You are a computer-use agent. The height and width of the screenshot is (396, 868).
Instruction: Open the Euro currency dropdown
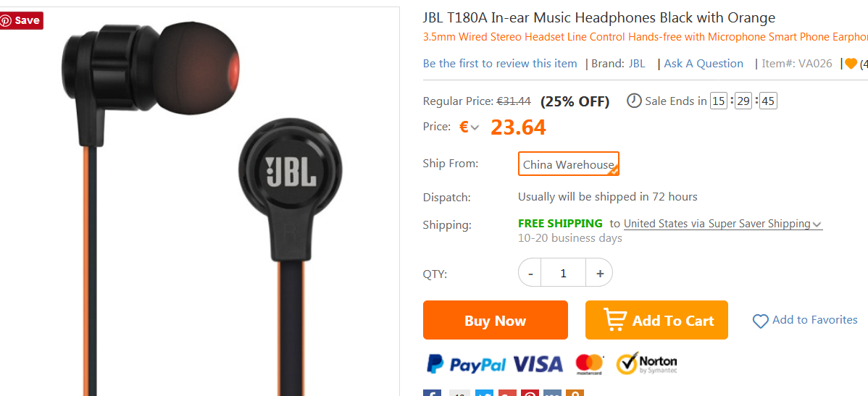[x=470, y=127]
